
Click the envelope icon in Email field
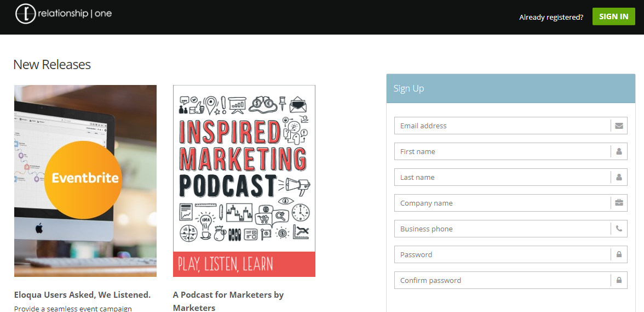pos(619,126)
